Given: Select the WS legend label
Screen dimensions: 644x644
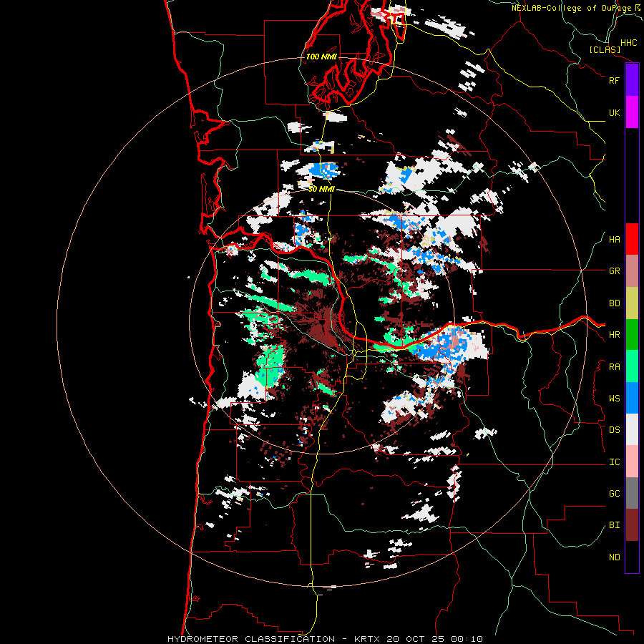Looking at the screenshot, I should (x=614, y=399).
